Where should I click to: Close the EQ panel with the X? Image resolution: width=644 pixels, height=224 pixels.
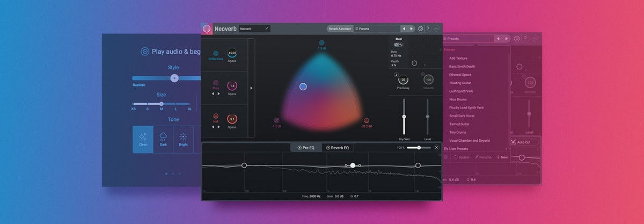point(436,147)
